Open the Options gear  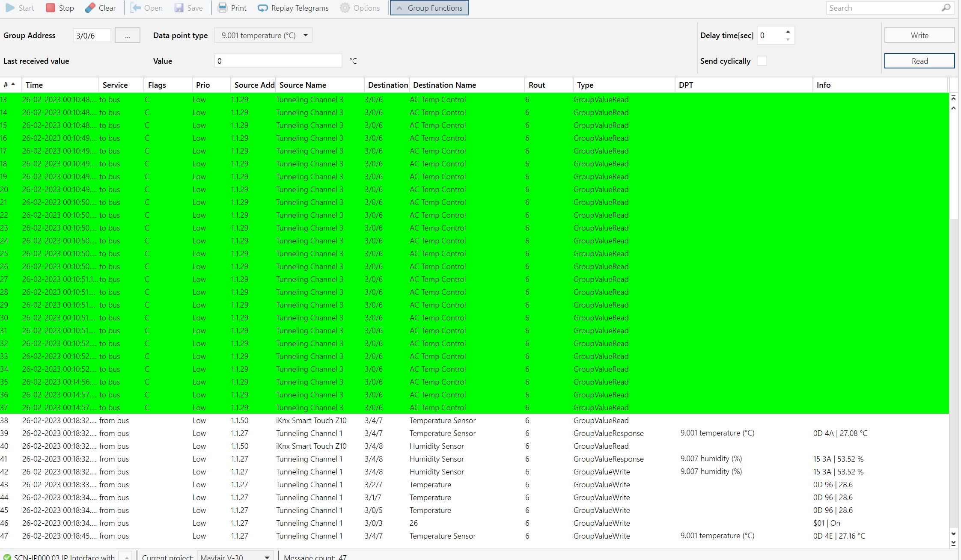(345, 8)
